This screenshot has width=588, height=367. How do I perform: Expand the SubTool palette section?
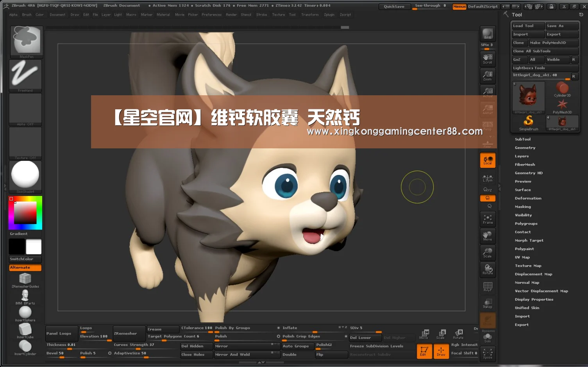[523, 139]
